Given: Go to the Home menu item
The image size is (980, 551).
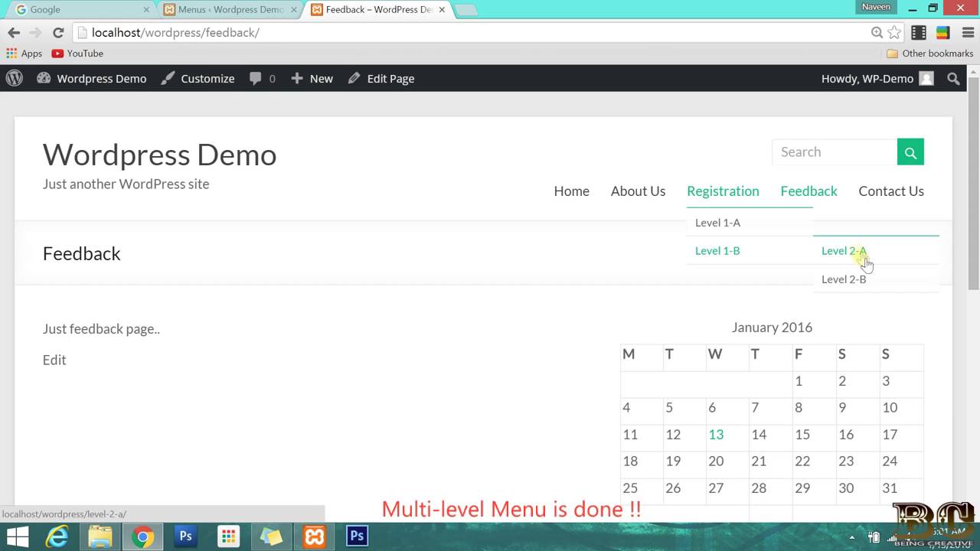Looking at the screenshot, I should [x=571, y=191].
